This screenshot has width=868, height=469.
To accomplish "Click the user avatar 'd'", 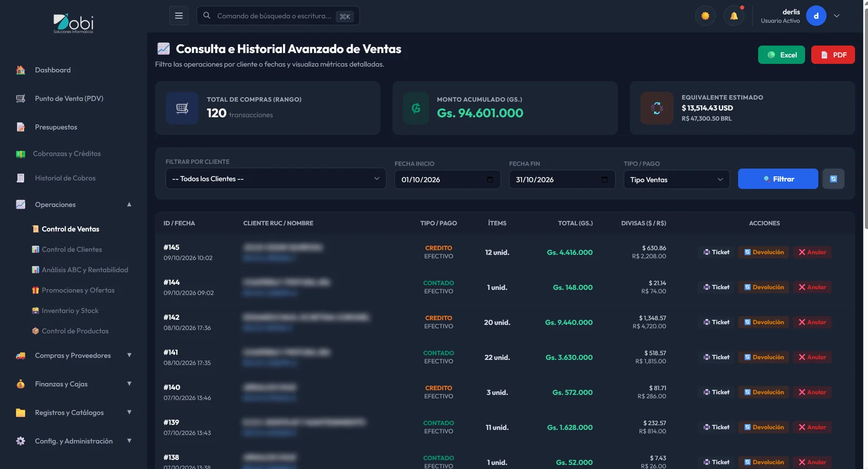I will pyautogui.click(x=816, y=16).
